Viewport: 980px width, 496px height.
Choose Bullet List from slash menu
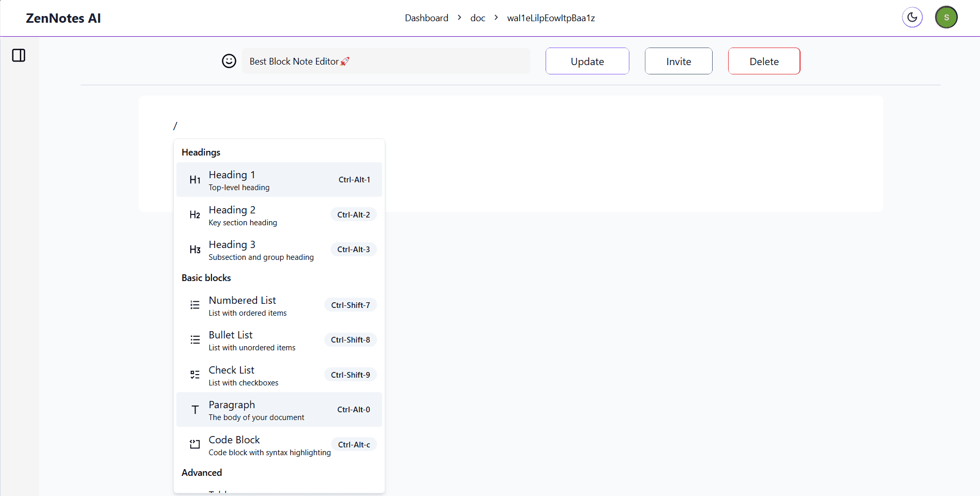[x=279, y=340]
